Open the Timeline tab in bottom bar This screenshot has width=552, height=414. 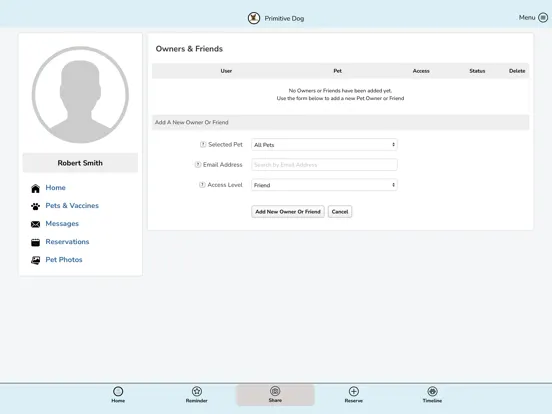432,395
